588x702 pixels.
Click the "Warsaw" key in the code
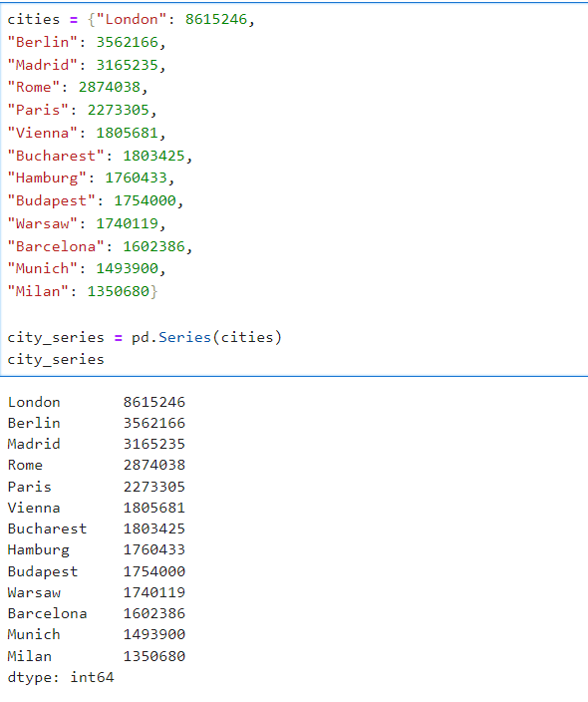[43, 223]
